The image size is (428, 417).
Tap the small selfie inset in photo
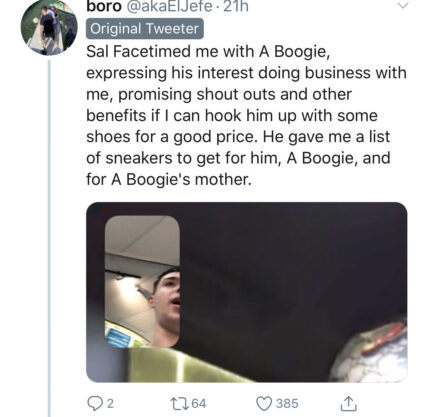(x=143, y=282)
